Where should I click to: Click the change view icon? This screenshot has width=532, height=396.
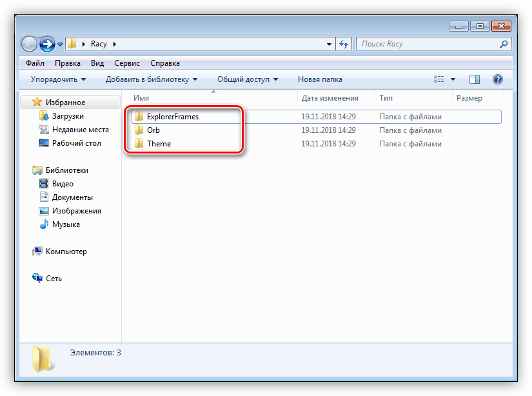pyautogui.click(x=438, y=79)
